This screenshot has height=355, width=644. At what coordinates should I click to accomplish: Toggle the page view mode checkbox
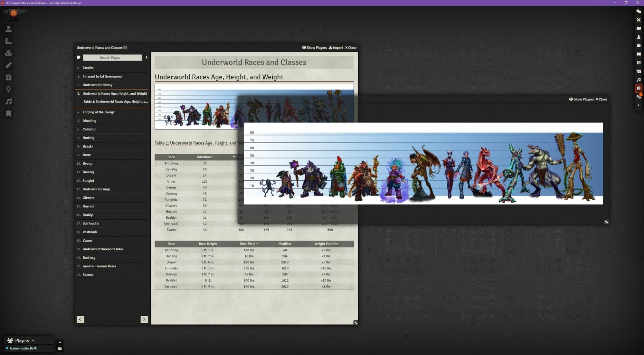[78, 57]
